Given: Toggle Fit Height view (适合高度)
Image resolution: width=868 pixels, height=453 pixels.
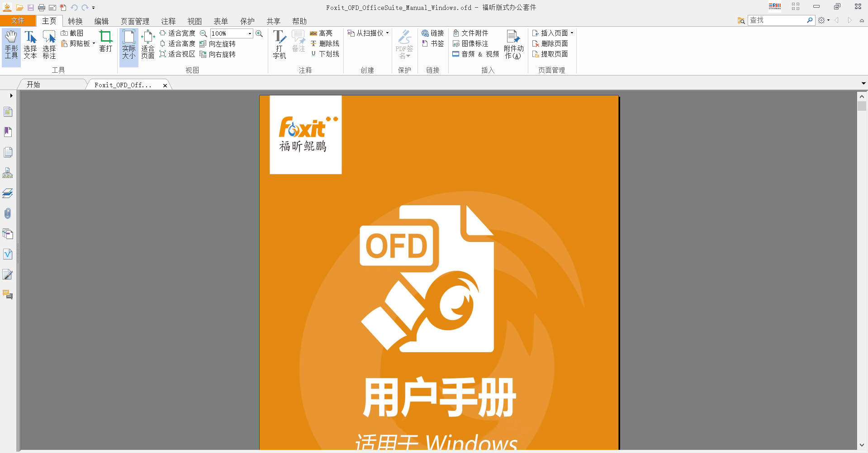Looking at the screenshot, I should (177, 43).
